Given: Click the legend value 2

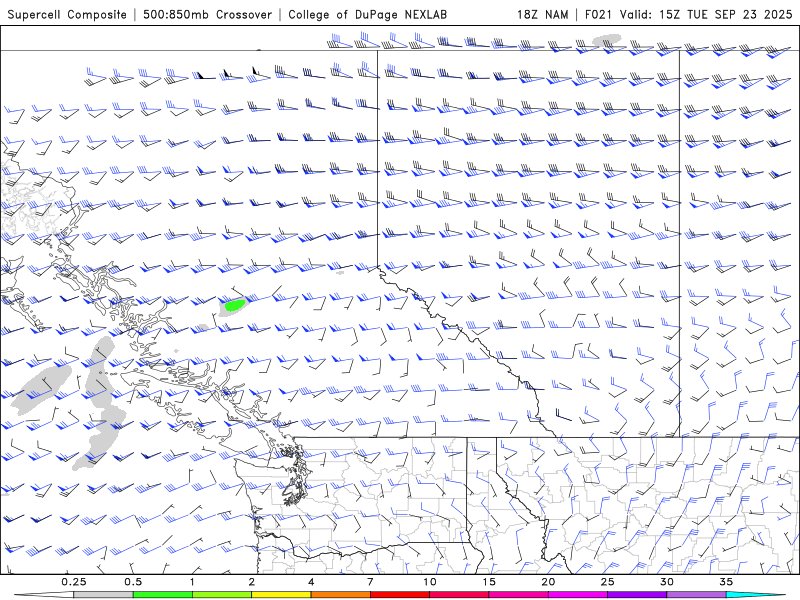Looking at the screenshot, I should coord(252,582).
